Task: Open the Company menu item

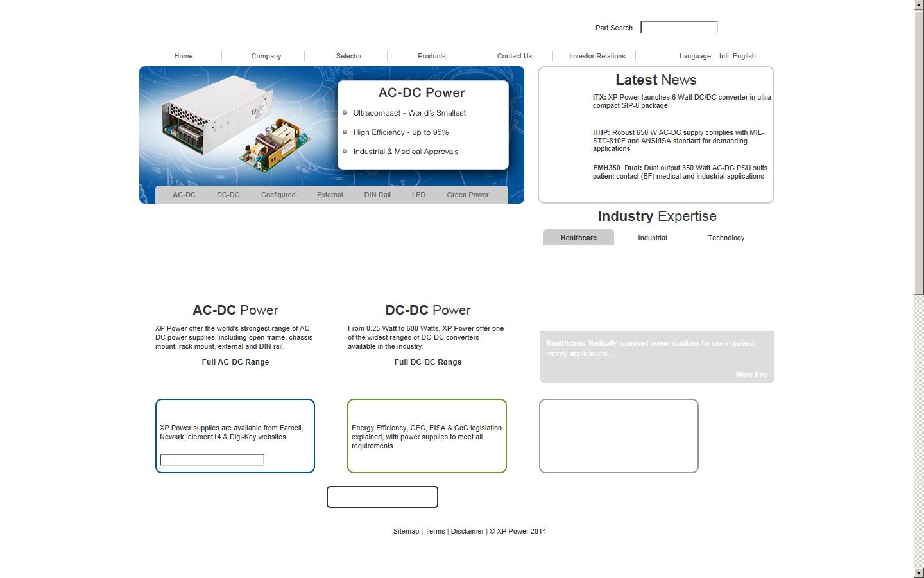Action: pos(265,56)
